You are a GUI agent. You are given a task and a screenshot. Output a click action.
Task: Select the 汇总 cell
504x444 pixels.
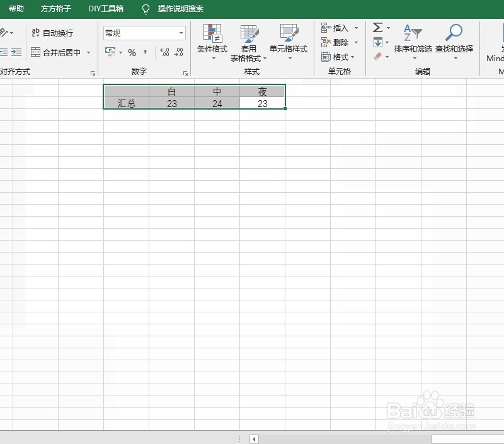click(127, 103)
